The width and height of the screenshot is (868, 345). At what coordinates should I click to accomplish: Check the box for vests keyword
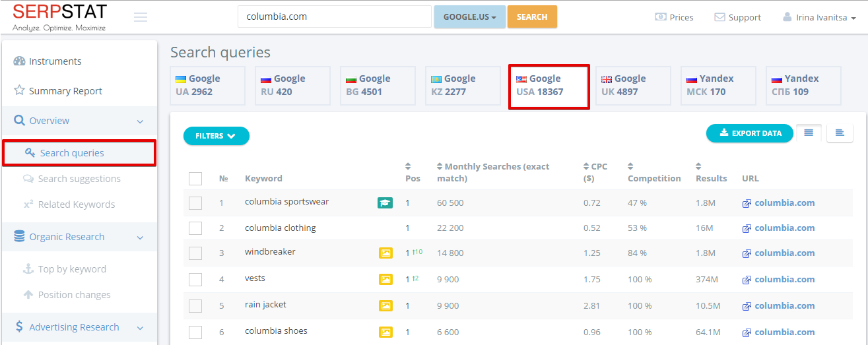(x=195, y=280)
